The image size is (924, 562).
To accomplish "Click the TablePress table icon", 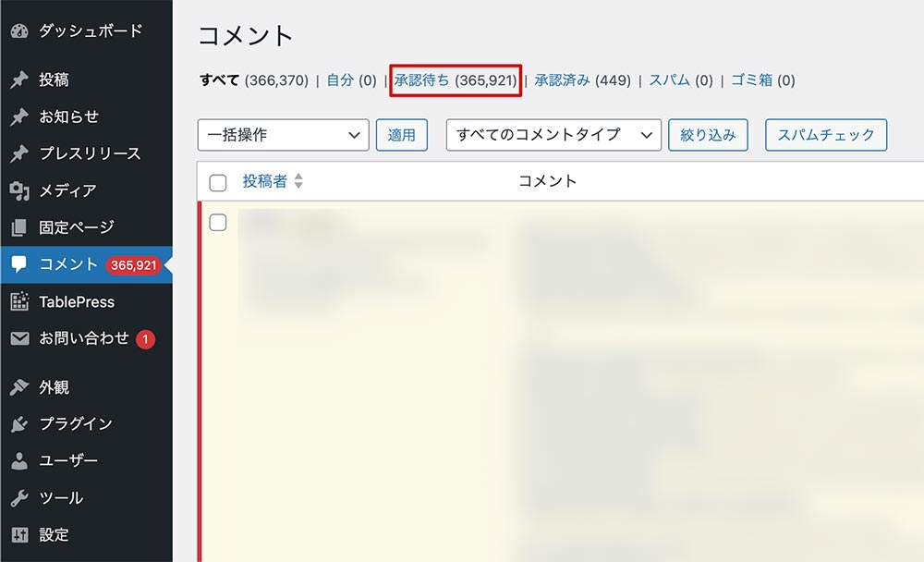I will tap(19, 302).
